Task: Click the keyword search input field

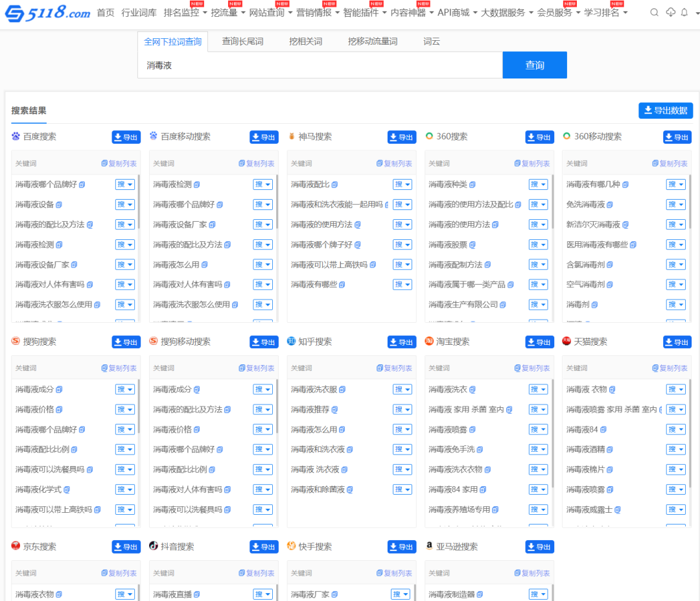Action: coord(320,65)
